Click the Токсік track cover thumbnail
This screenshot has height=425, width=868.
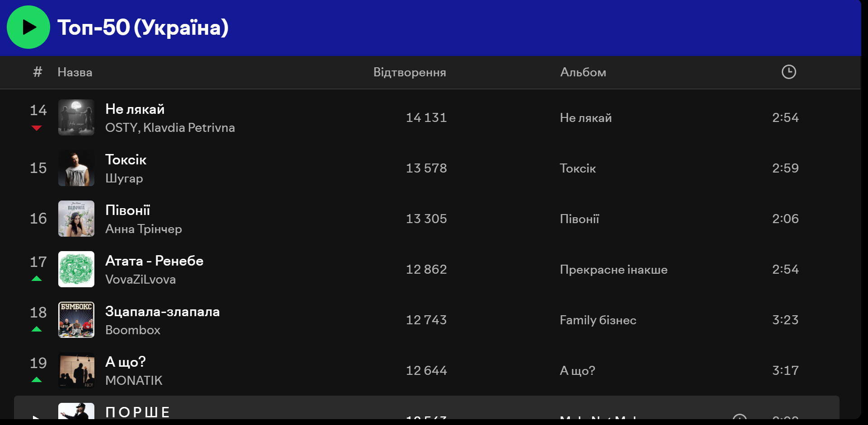[x=76, y=168]
